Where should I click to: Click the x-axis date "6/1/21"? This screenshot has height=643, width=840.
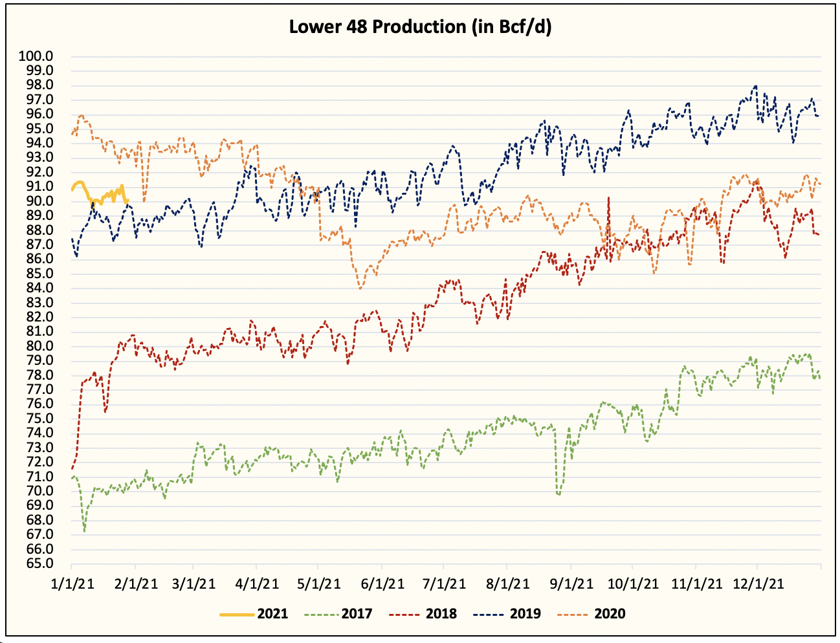(x=381, y=583)
